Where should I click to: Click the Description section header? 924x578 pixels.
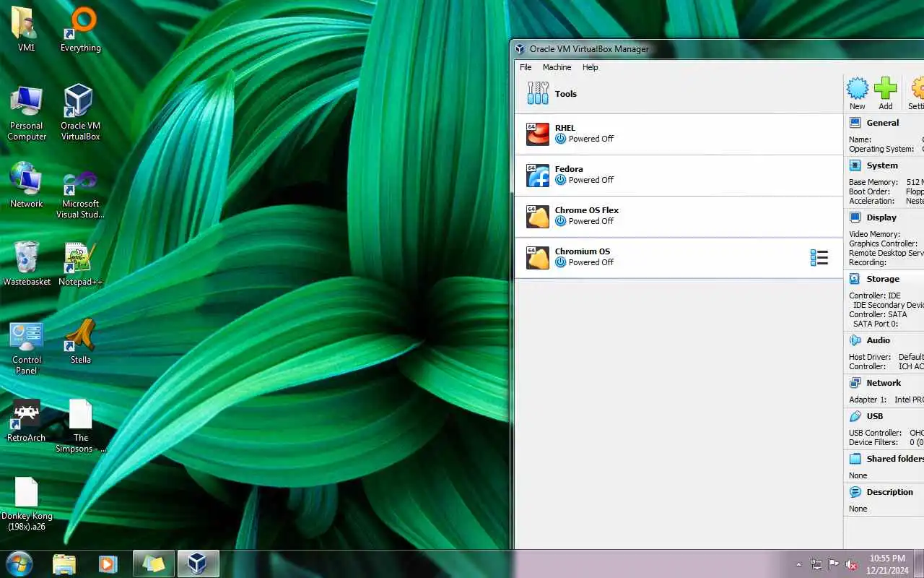(889, 492)
